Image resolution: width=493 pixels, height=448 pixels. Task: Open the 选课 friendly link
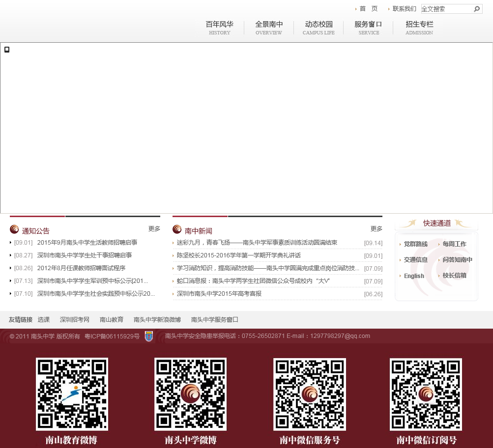pyautogui.click(x=44, y=320)
